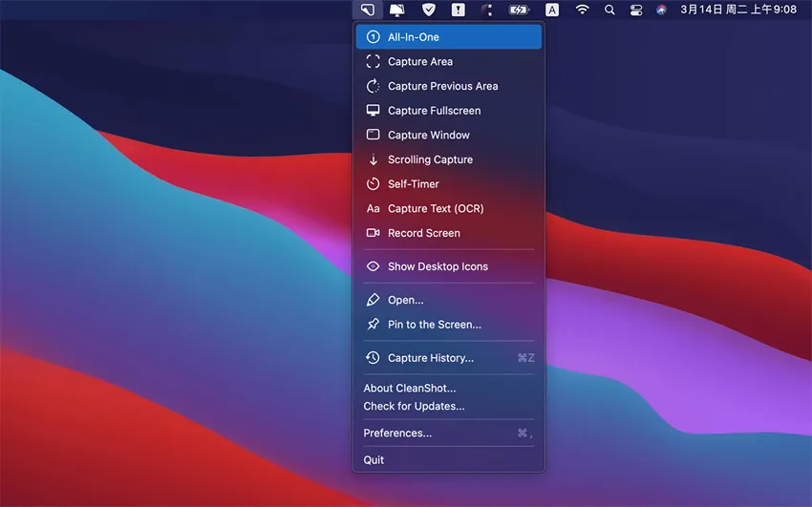Click the Self-Timer clock icon

coord(373,184)
